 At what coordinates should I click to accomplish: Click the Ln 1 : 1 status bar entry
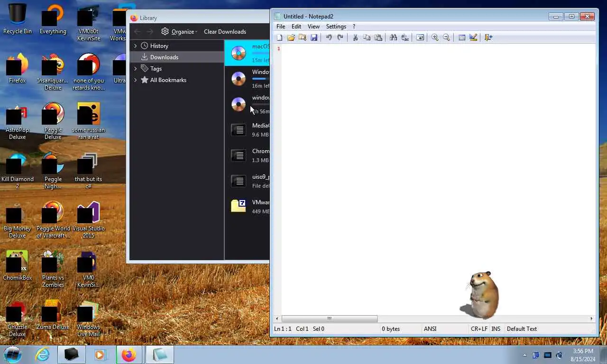pyautogui.click(x=283, y=328)
